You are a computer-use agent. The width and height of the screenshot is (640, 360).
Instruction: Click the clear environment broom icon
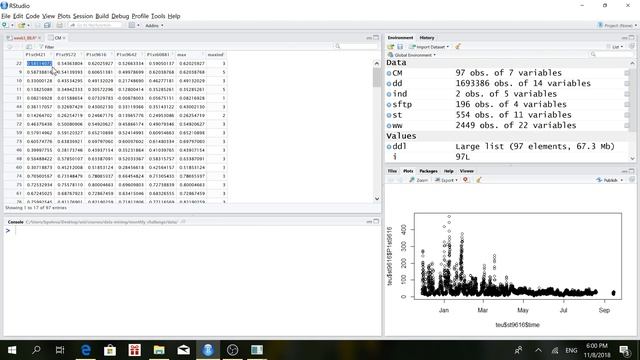pos(458,47)
